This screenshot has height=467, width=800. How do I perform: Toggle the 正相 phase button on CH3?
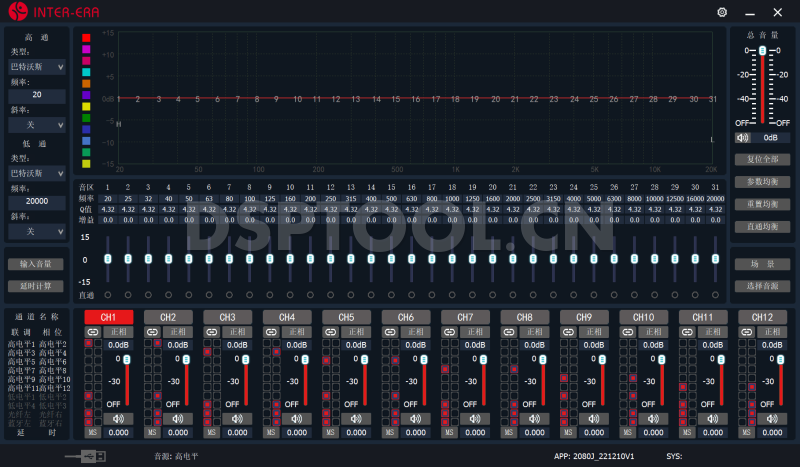pyautogui.click(x=237, y=331)
